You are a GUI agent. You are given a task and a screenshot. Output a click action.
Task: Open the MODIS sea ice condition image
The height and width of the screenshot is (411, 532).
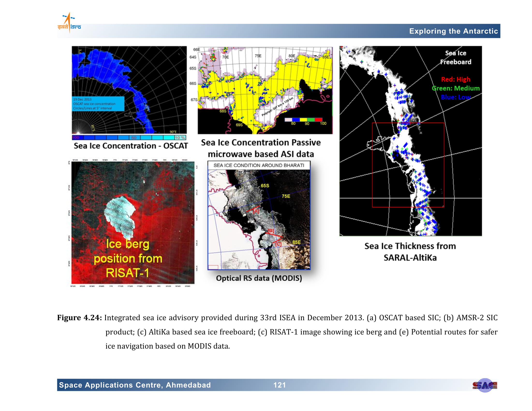coord(259,215)
